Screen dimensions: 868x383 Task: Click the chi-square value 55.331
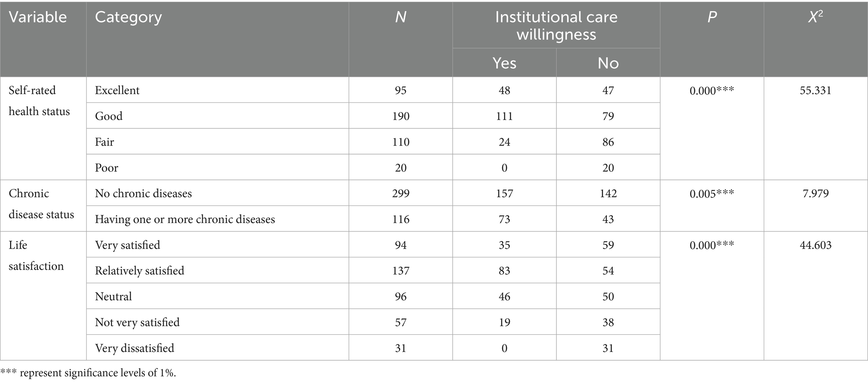tap(815, 90)
